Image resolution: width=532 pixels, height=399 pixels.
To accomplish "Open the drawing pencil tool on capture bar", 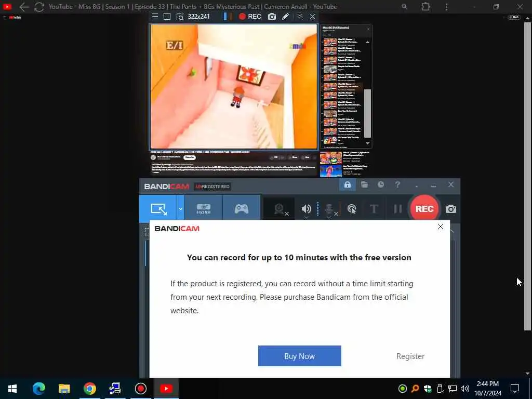I will click(285, 17).
